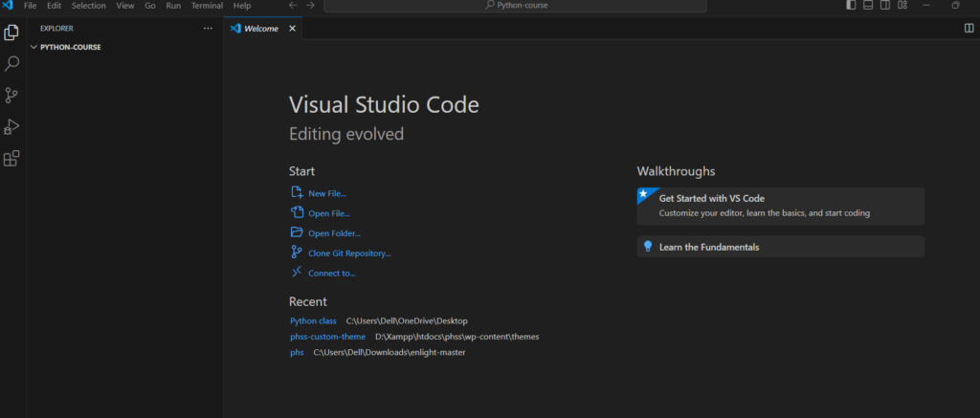This screenshot has height=418, width=980.
Task: Toggle the bottom panel visibility
Action: [868, 6]
